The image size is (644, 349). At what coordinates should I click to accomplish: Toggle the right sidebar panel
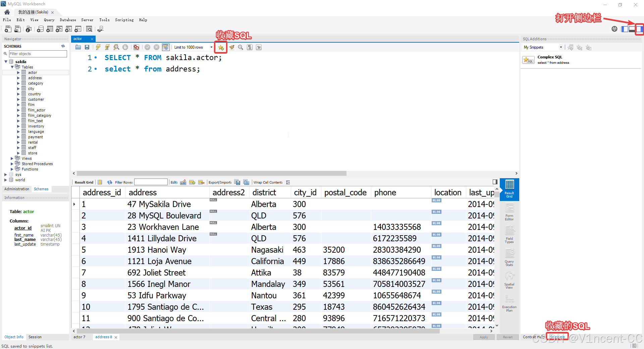click(639, 29)
